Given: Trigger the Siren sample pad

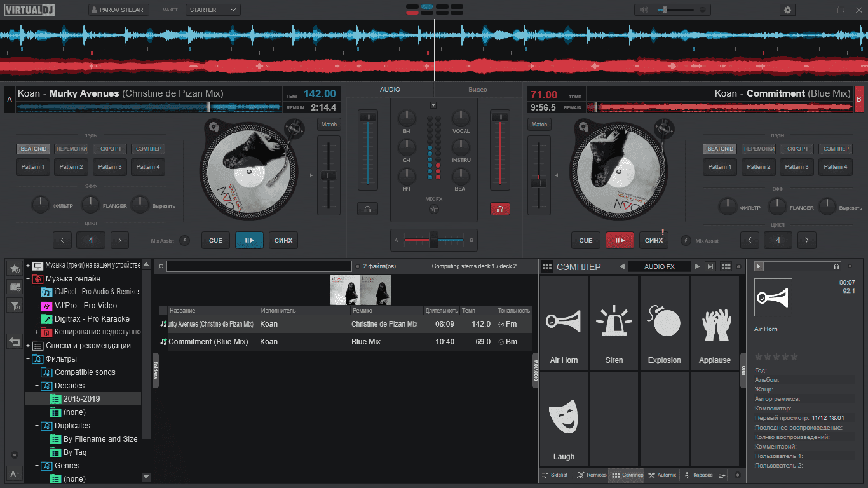Looking at the screenshot, I should pyautogui.click(x=614, y=323).
